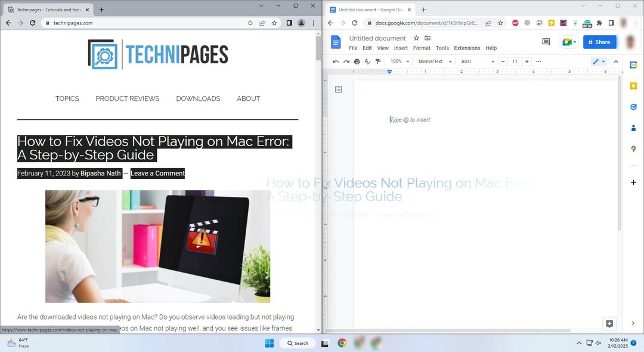The height and width of the screenshot is (352, 644).
Task: Open the PRODUCT REVIEWS menu on Technipages
Action: pyautogui.click(x=128, y=98)
